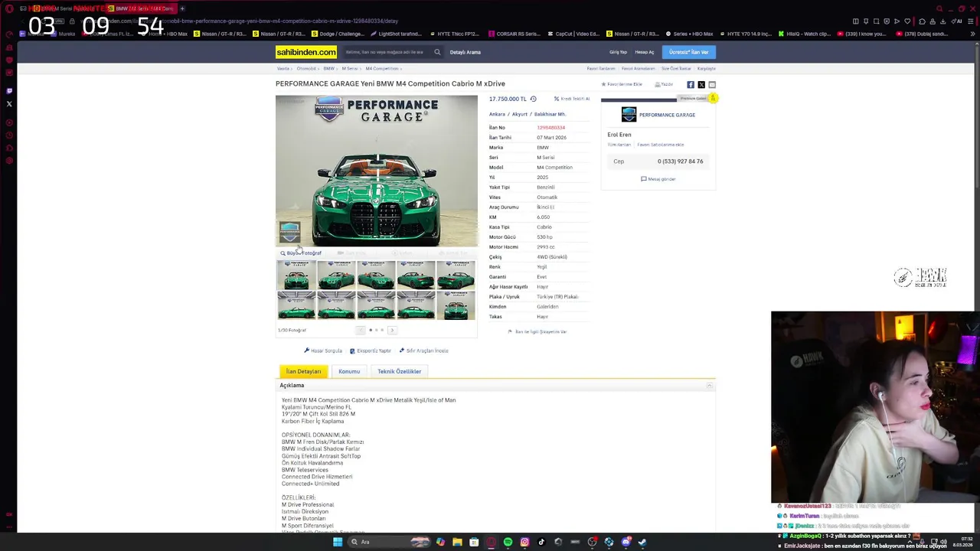Viewport: 980px width, 551px height.
Task: Open Otomobil breadcrumb link
Action: click(306, 69)
